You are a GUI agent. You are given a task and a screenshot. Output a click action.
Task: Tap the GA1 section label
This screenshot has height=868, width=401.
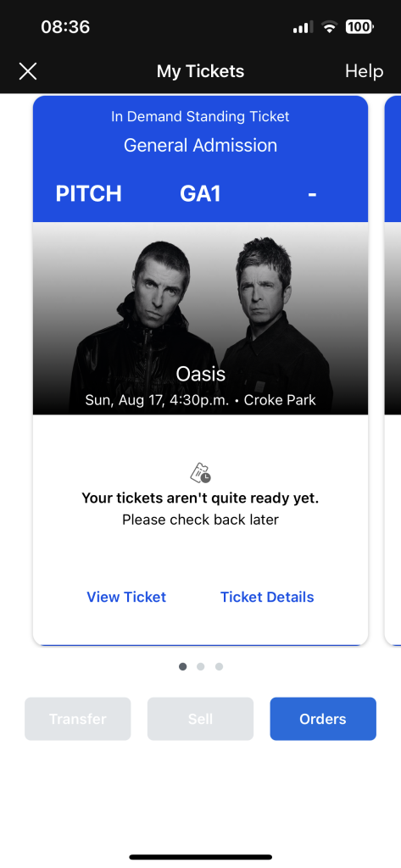pos(200,194)
